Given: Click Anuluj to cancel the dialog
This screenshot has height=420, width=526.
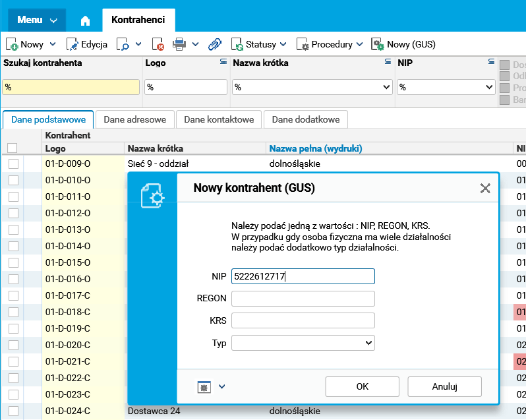Looking at the screenshot, I should pos(444,386).
